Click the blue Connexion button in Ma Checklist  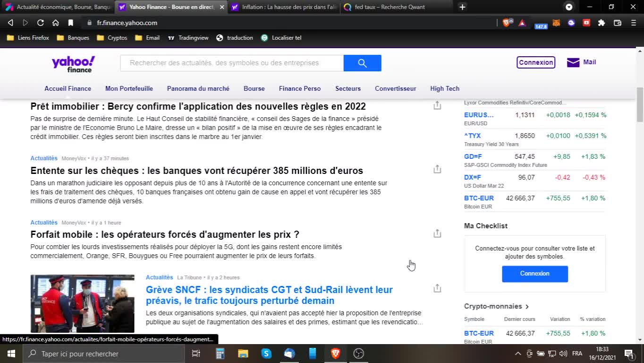[x=535, y=274]
